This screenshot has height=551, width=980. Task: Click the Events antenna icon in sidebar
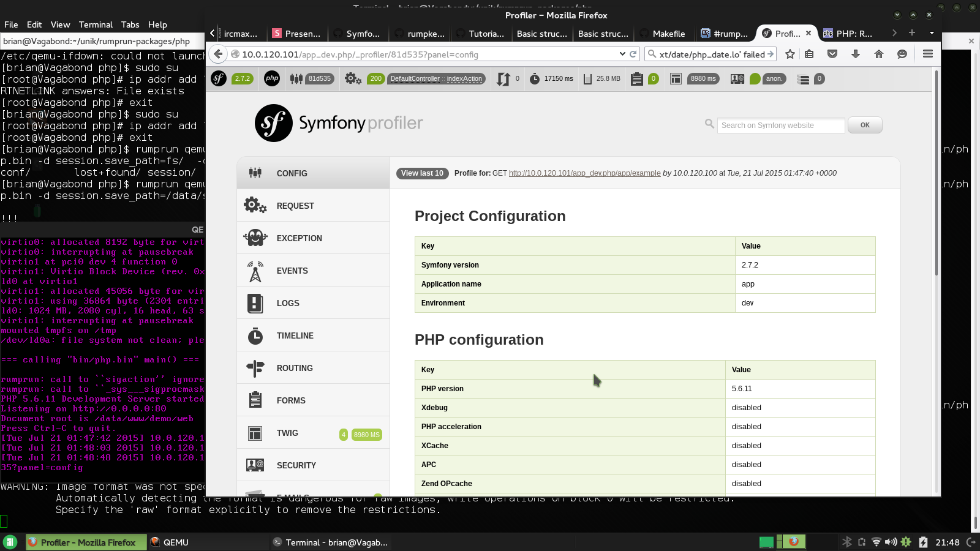(255, 271)
